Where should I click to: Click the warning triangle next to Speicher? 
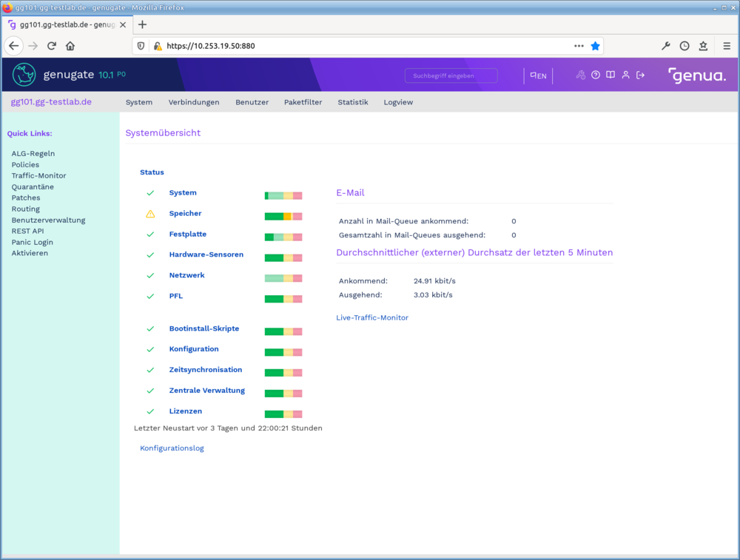point(150,213)
